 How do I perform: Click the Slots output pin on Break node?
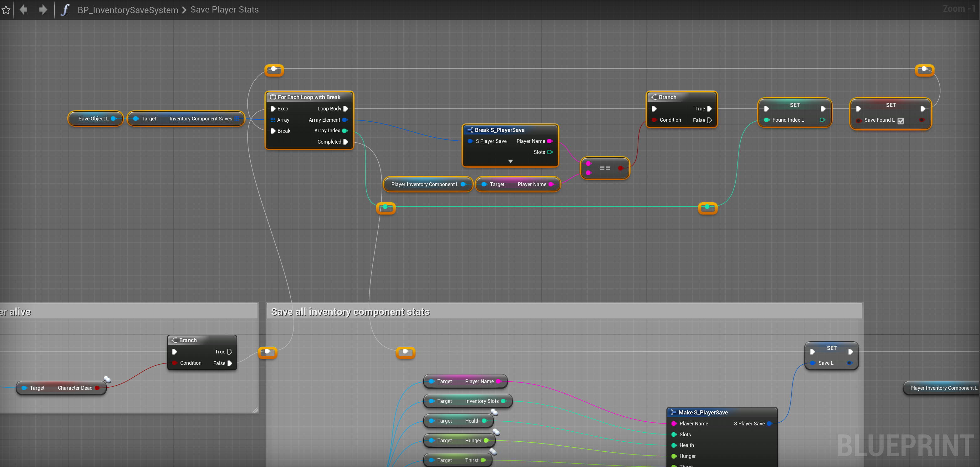pos(550,152)
